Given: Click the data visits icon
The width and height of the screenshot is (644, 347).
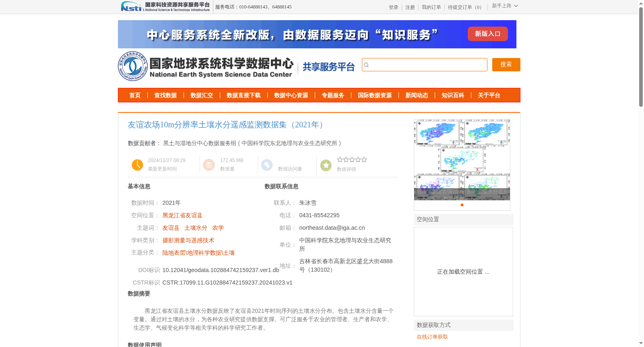Looking at the screenshot, I should click(x=267, y=165).
